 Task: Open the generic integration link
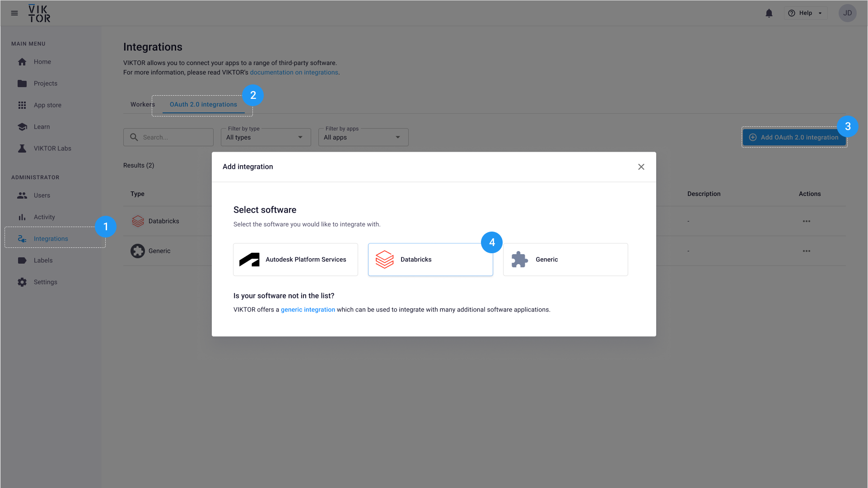(x=308, y=310)
